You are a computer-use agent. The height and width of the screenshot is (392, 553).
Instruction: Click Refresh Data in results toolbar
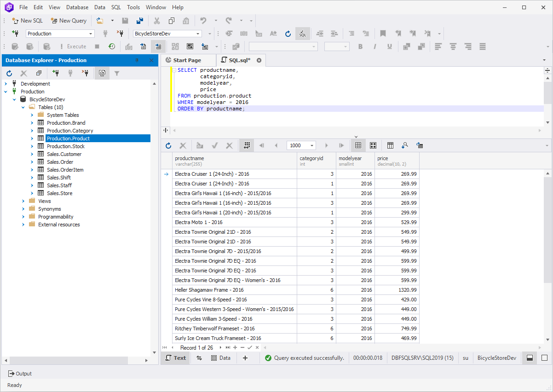point(168,145)
